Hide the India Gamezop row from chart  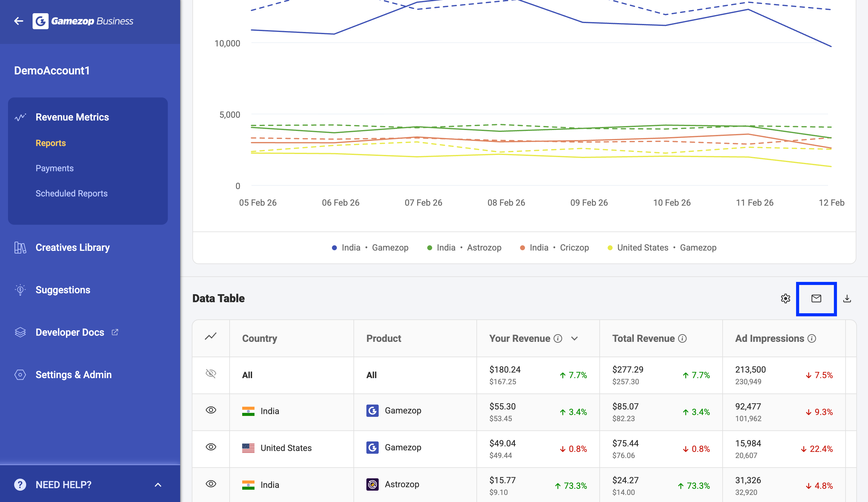point(211,410)
